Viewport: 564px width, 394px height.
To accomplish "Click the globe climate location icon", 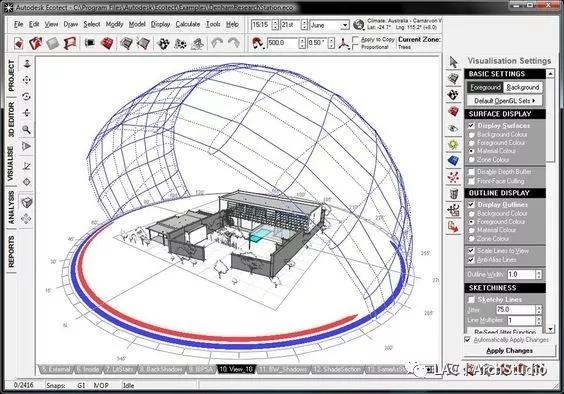I will click(358, 24).
